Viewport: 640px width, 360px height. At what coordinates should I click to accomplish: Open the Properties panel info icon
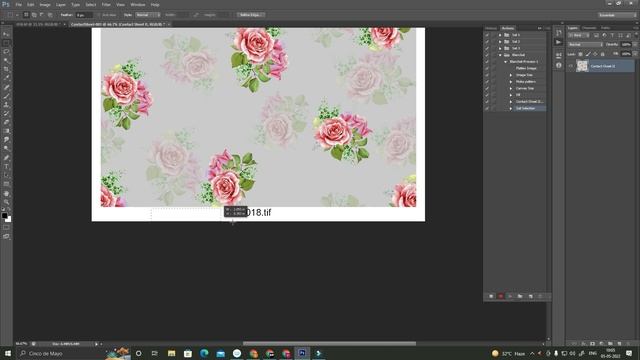tap(559, 65)
